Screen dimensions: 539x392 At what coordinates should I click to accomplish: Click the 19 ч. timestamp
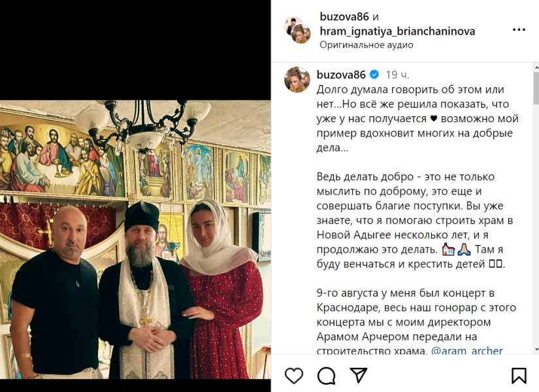pyautogui.click(x=397, y=74)
